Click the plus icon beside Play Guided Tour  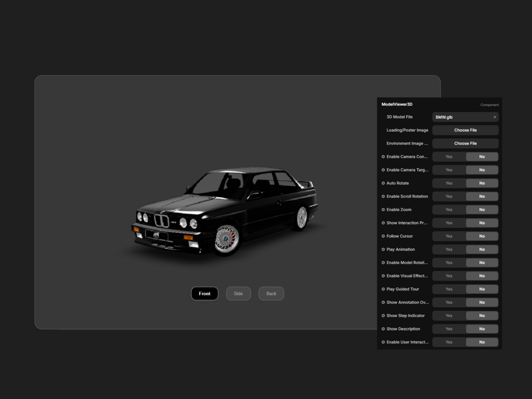(x=383, y=289)
